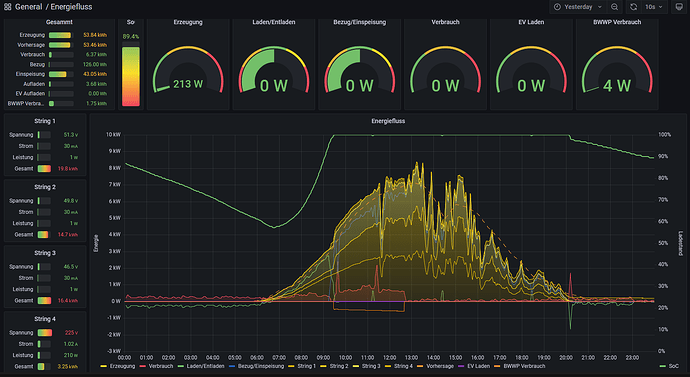Open the Bezug/Einspeisung panel title menu

point(360,22)
